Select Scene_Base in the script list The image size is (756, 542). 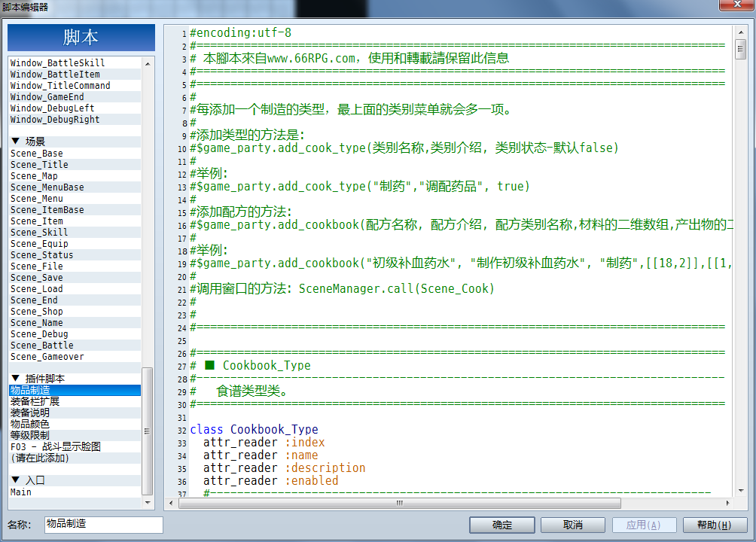75,154
